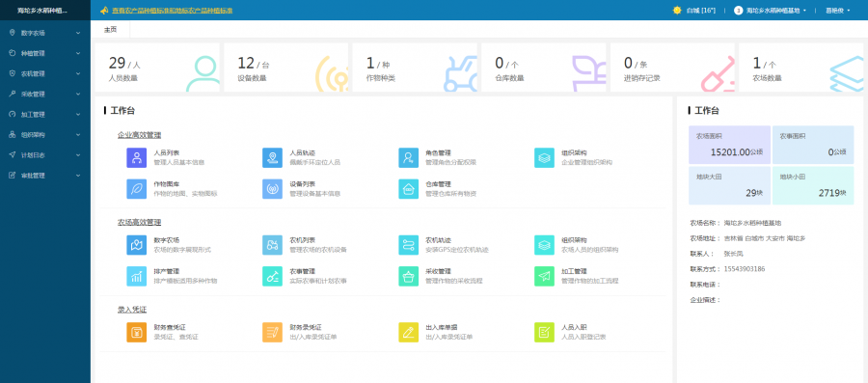This screenshot has width=868, height=383.
Task: Click the farm name title above the sidebar
Action: tap(42, 11)
